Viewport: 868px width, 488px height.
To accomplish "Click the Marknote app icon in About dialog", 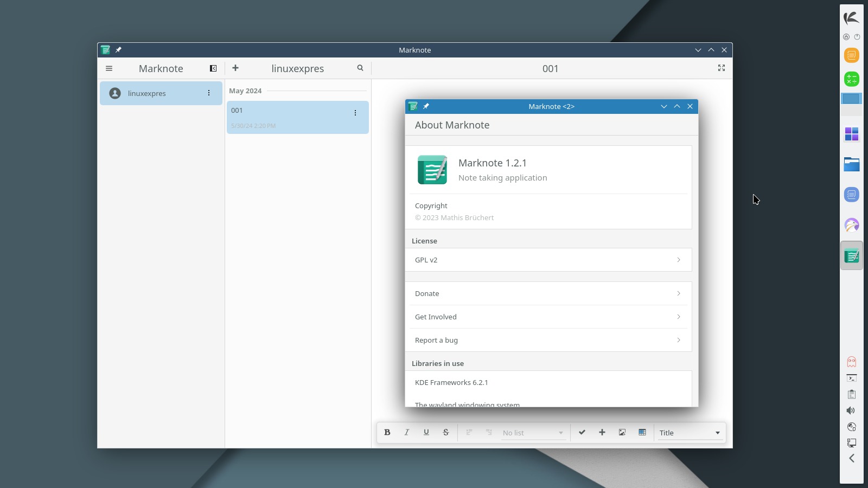I will point(432,170).
